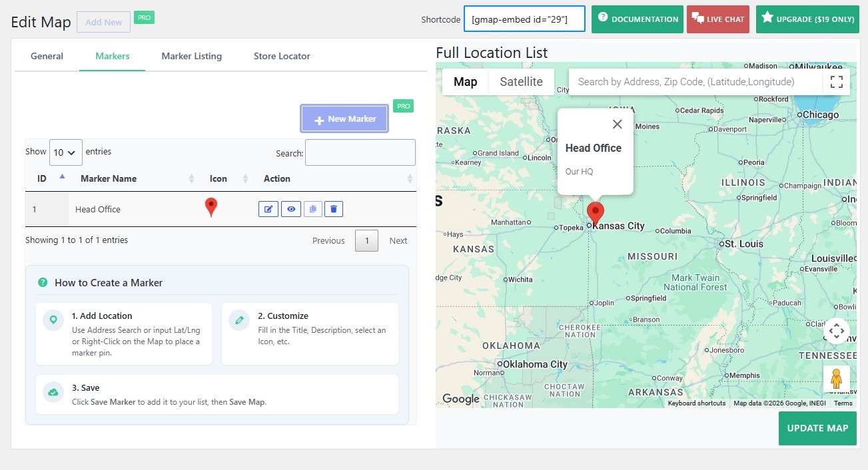Switch to the General tab
Viewport: 868px width, 470px height.
pos(47,56)
